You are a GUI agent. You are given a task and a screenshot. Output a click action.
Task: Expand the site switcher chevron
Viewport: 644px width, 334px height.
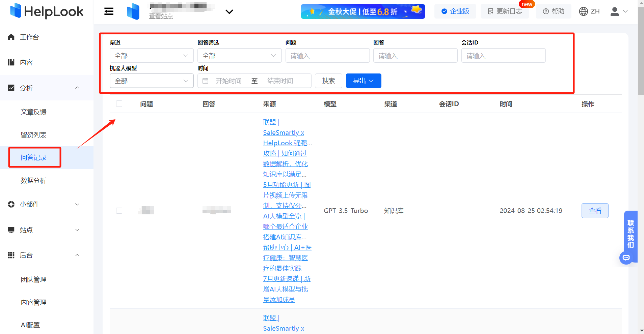pos(229,12)
